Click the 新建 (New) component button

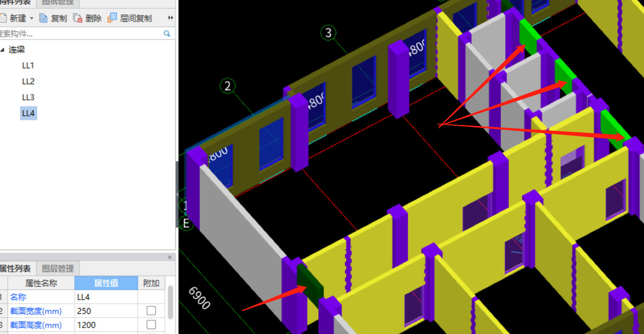coord(13,18)
